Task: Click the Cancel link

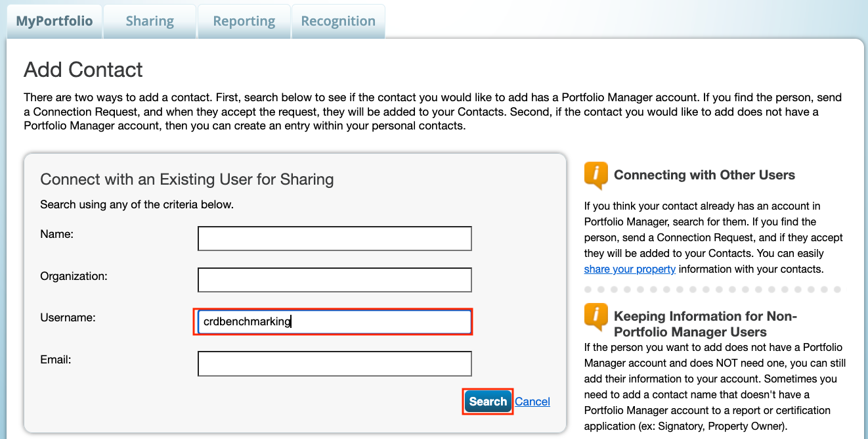Action: (532, 402)
